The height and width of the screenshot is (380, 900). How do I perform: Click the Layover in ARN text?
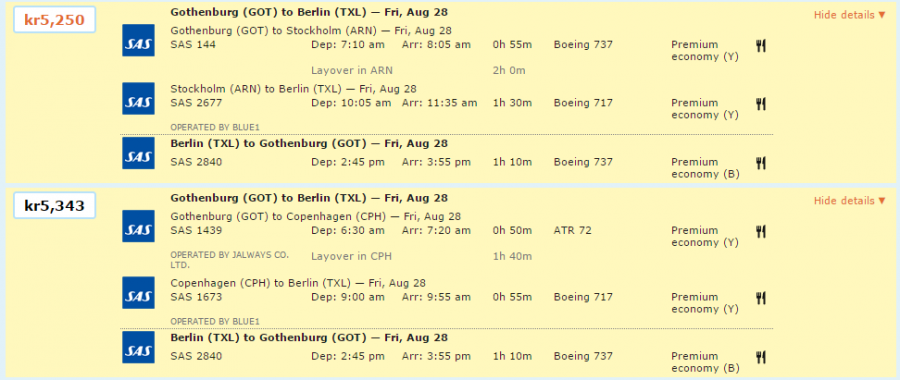tap(352, 71)
